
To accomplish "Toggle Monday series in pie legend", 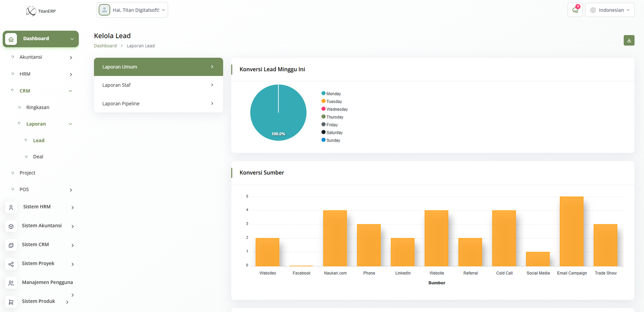I will pos(331,94).
